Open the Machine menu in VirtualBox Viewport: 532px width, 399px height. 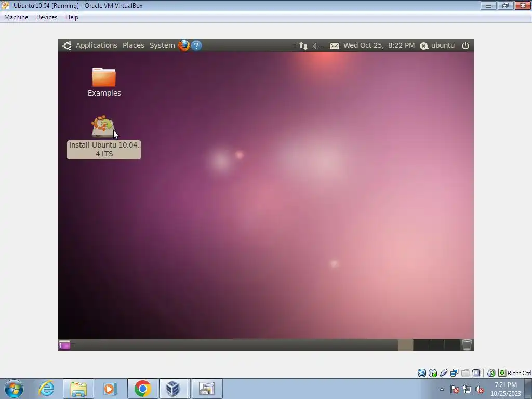16,17
